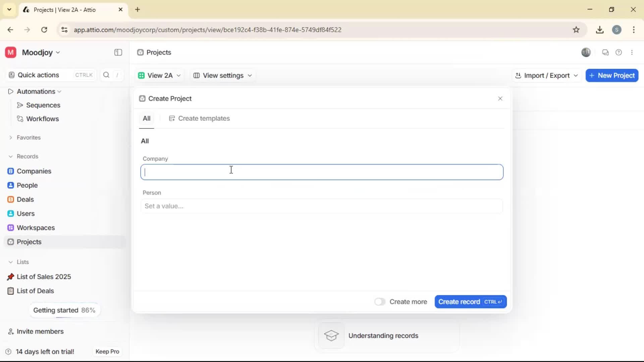Click the pinned List of Sales 2025 icon
Viewport: 644px width, 362px height.
pyautogui.click(x=10, y=277)
